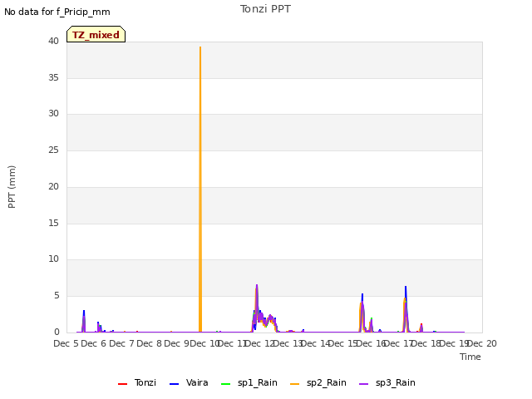Toggle the Tonzi series in the legend
The height and width of the screenshot is (399, 532).
coord(137,382)
